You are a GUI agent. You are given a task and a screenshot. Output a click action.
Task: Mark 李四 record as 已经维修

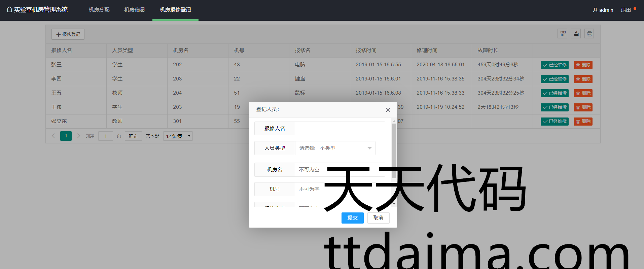[x=554, y=79]
